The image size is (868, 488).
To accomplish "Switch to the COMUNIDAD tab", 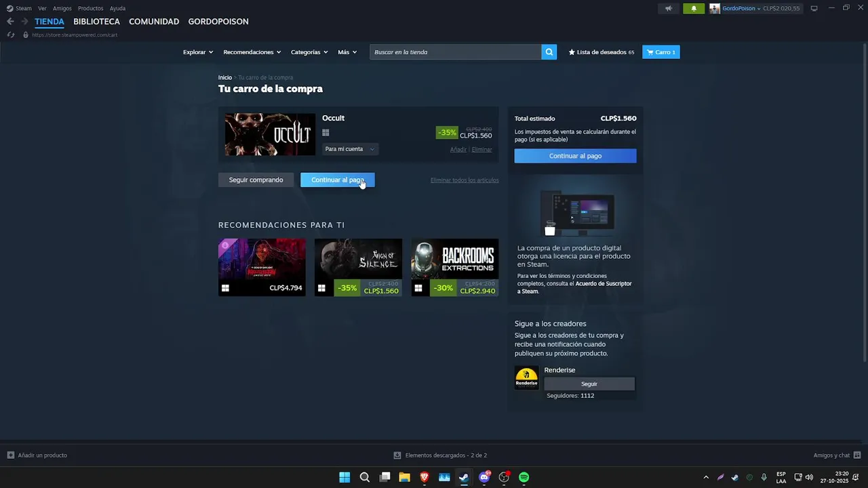I will coord(154,22).
